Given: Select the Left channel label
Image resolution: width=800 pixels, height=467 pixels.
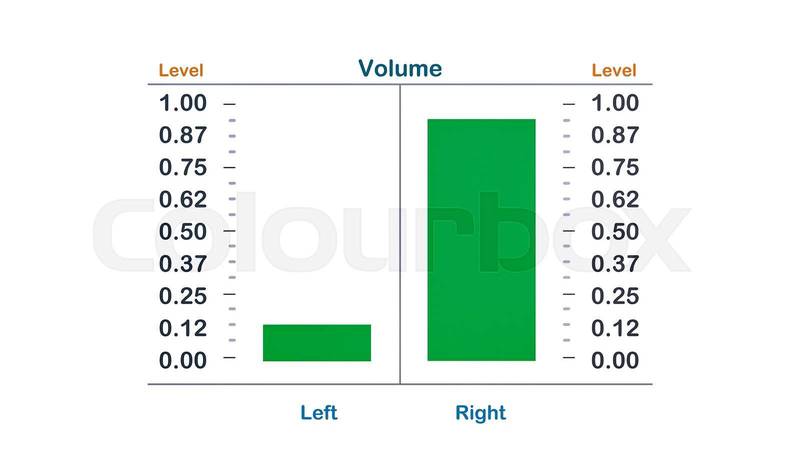Looking at the screenshot, I should pyautogui.click(x=319, y=413).
